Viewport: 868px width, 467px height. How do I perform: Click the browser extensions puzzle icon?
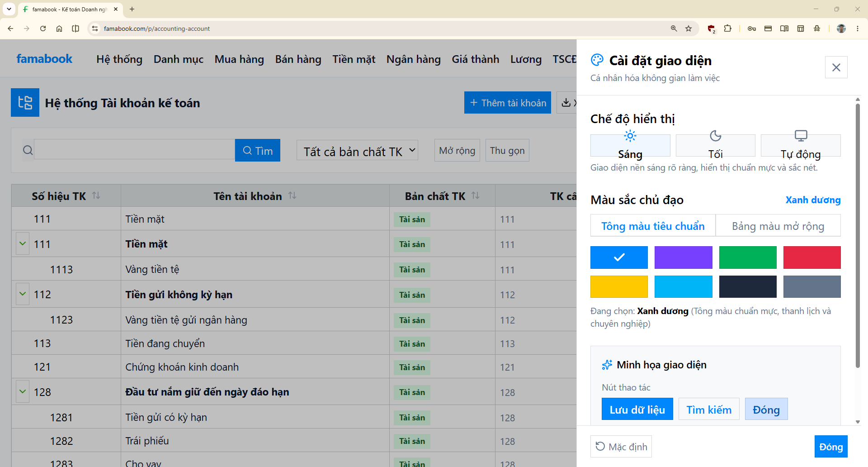tap(727, 29)
